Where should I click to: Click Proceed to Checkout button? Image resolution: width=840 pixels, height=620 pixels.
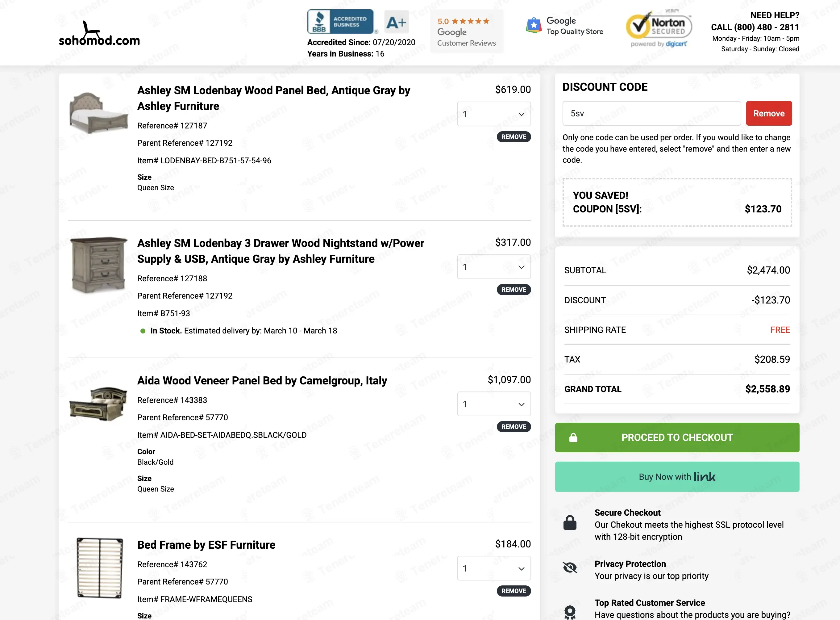[677, 438]
